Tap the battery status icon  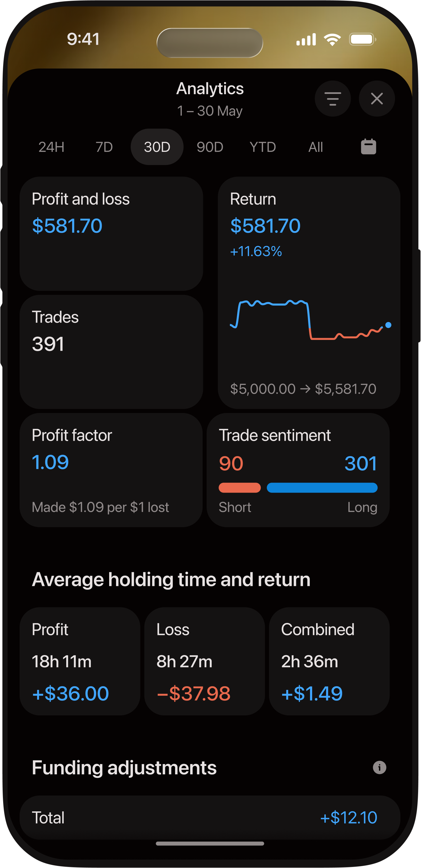363,39
